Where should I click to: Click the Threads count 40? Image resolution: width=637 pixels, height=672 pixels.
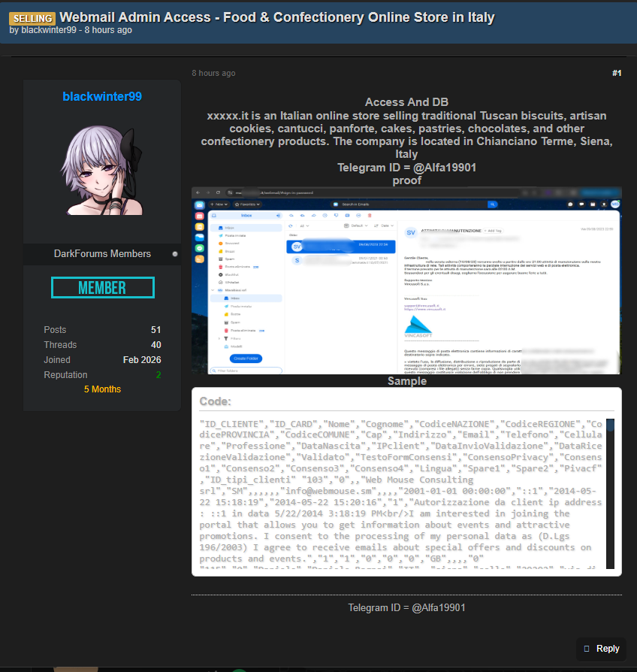tap(156, 345)
